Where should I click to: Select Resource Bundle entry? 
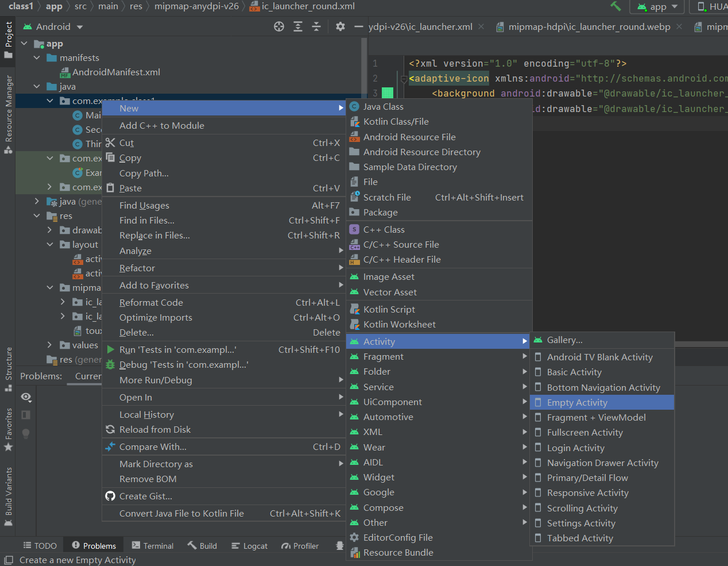coord(438,553)
